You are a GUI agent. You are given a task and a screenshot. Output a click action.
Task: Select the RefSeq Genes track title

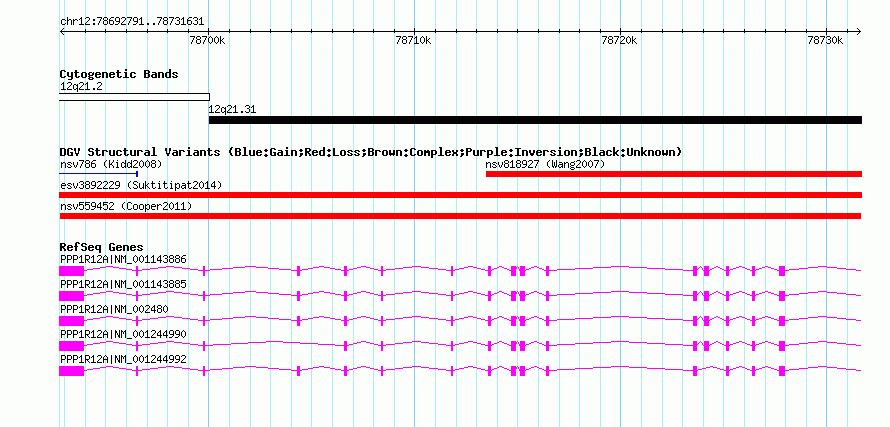pyautogui.click(x=102, y=248)
